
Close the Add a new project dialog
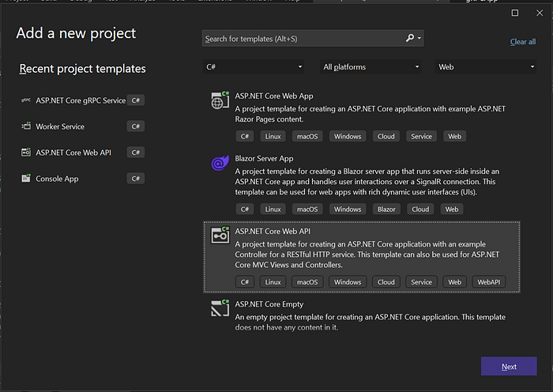[540, 13]
